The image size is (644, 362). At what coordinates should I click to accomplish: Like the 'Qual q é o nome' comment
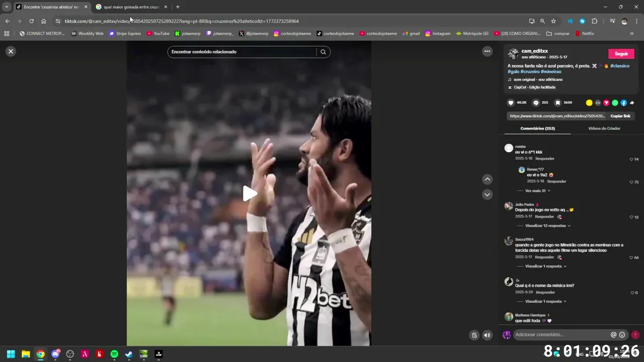click(x=632, y=293)
